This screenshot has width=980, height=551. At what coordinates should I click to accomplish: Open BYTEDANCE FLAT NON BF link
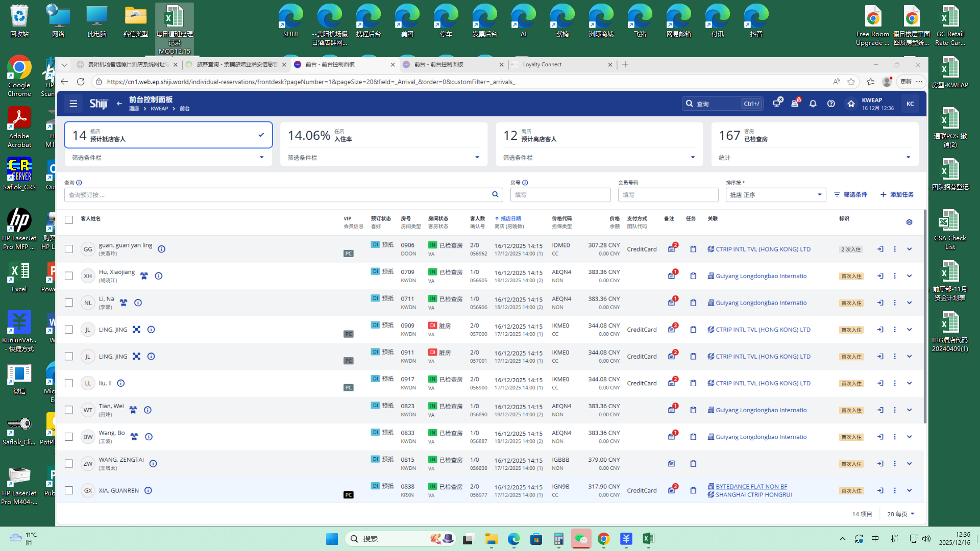pyautogui.click(x=751, y=487)
